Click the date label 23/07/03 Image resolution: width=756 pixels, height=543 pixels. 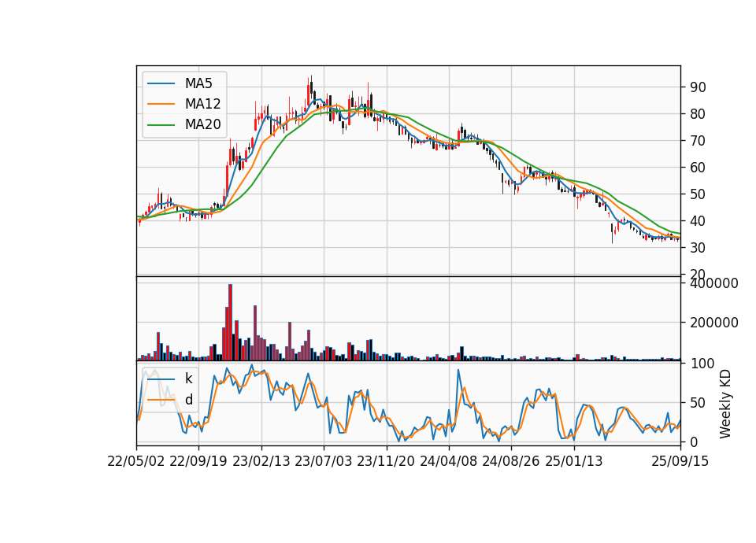click(324, 461)
